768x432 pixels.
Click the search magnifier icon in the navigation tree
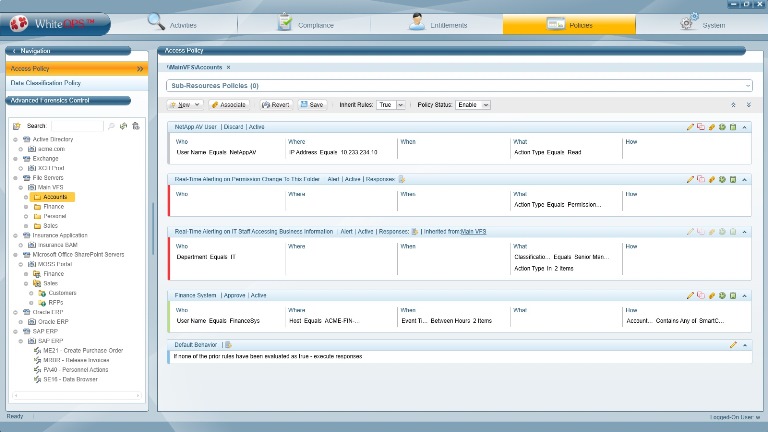111,126
